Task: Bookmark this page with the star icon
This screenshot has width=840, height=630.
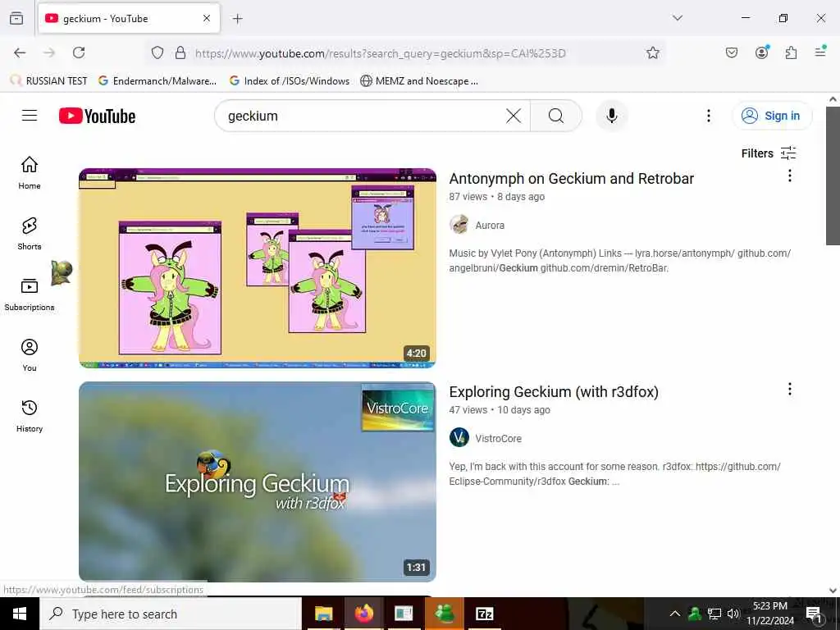Action: pyautogui.click(x=652, y=52)
